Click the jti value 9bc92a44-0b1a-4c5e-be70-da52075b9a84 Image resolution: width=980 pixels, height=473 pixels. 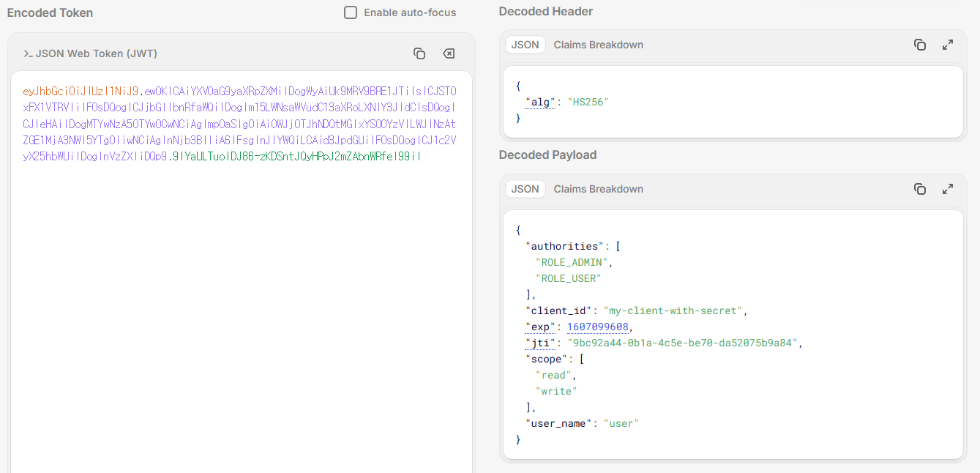point(682,343)
